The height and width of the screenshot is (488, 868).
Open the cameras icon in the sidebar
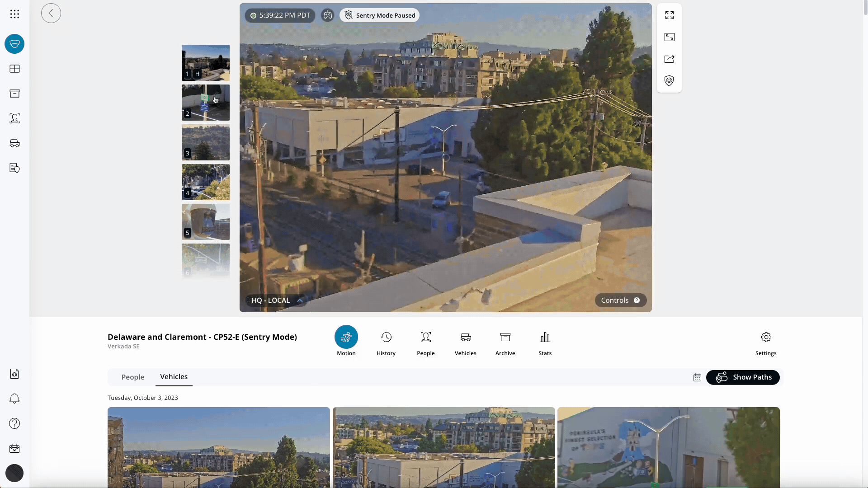(x=14, y=44)
